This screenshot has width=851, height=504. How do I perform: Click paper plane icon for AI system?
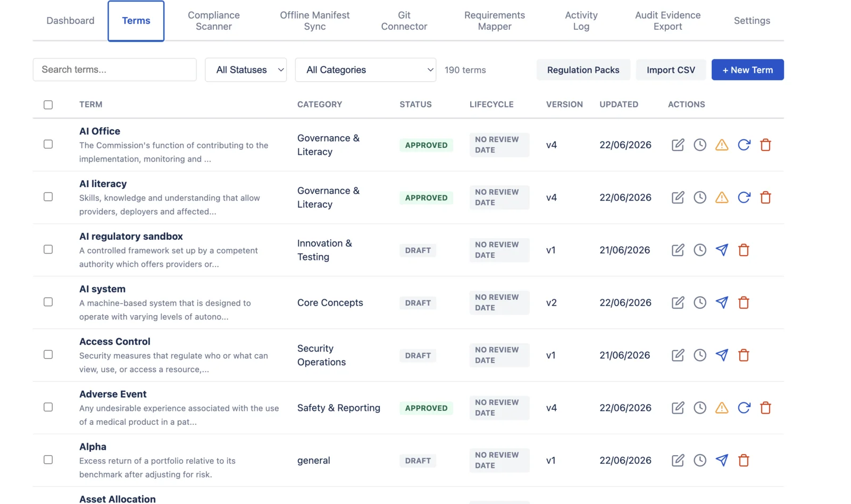722,303
